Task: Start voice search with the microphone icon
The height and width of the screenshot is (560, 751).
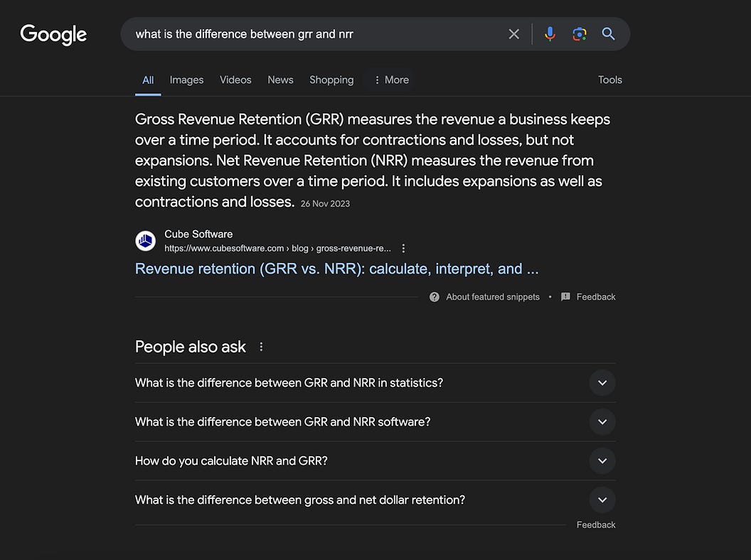Action: pyautogui.click(x=550, y=34)
